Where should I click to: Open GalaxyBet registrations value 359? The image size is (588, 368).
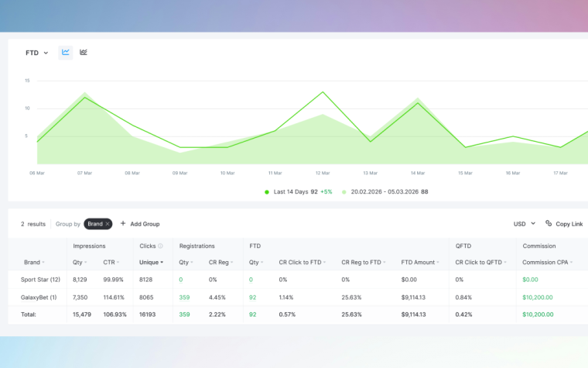tap(184, 297)
